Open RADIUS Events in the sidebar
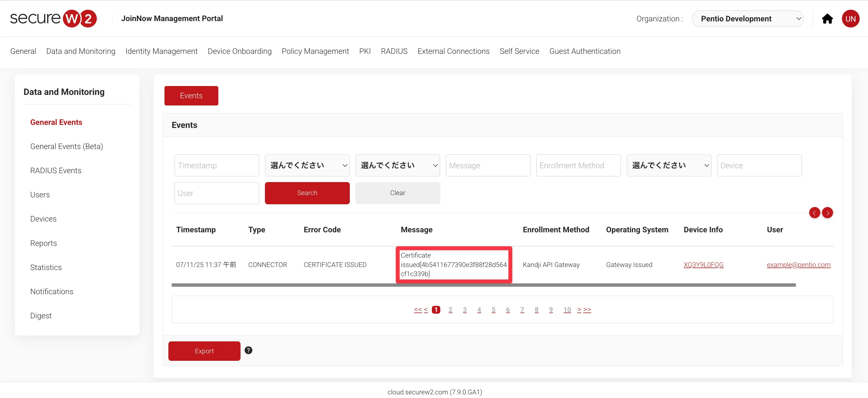This screenshot has height=398, width=868. point(55,170)
